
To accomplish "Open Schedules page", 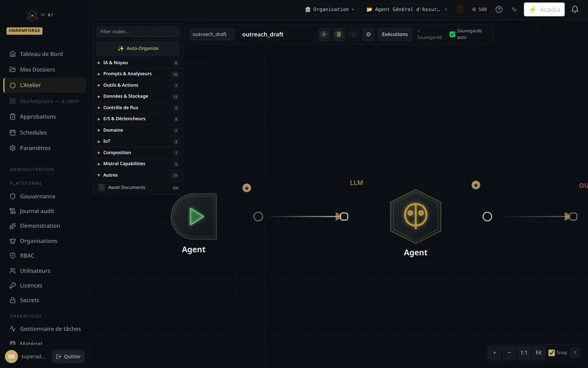I will 45,132.
